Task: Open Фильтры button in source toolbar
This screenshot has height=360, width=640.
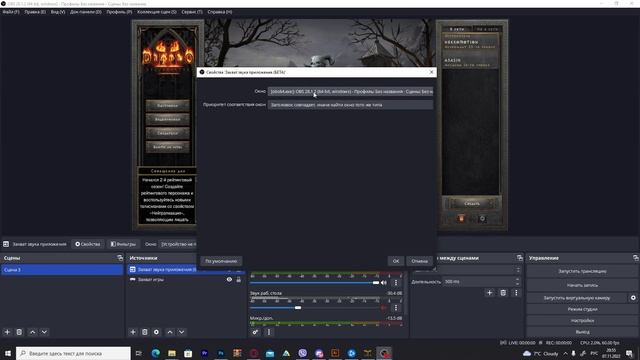Action: click(x=123, y=244)
